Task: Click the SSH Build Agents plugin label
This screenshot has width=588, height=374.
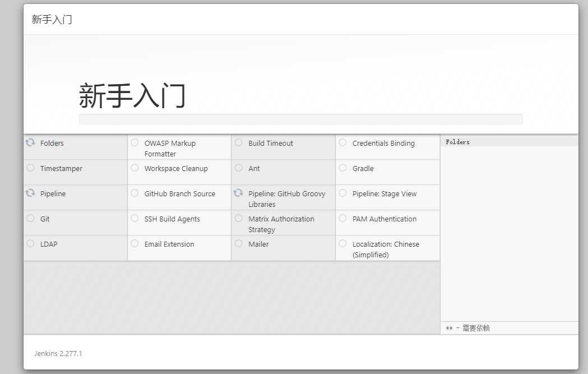Action: (172, 219)
